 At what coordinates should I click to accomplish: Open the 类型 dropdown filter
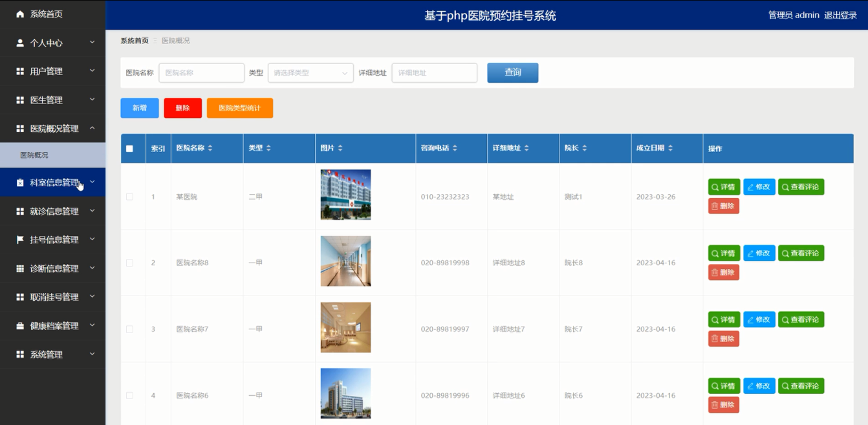coord(310,73)
